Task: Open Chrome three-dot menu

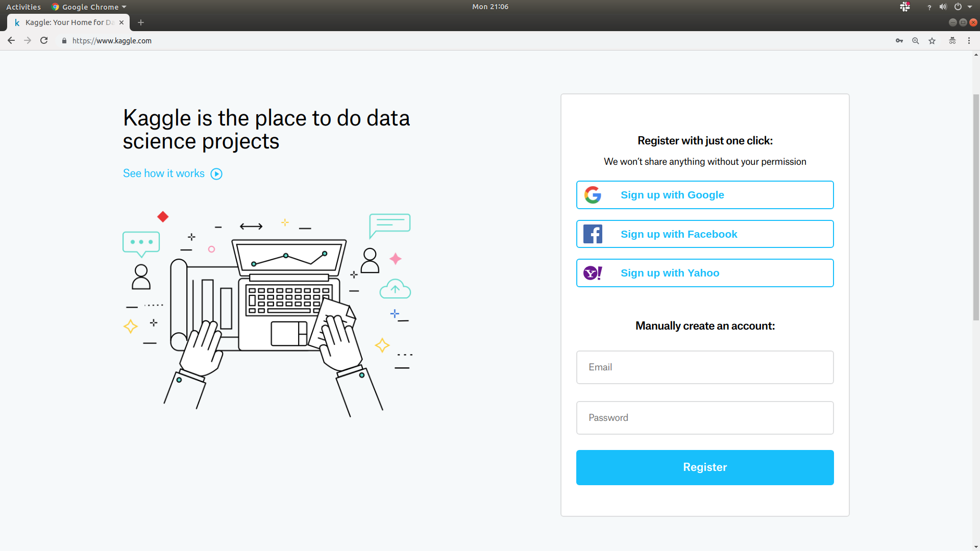Action: click(969, 41)
